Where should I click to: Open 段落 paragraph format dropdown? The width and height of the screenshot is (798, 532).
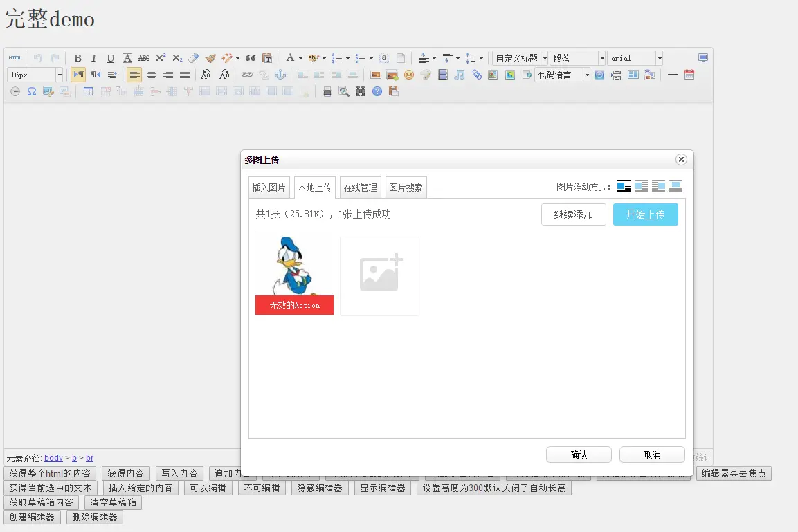coord(577,58)
